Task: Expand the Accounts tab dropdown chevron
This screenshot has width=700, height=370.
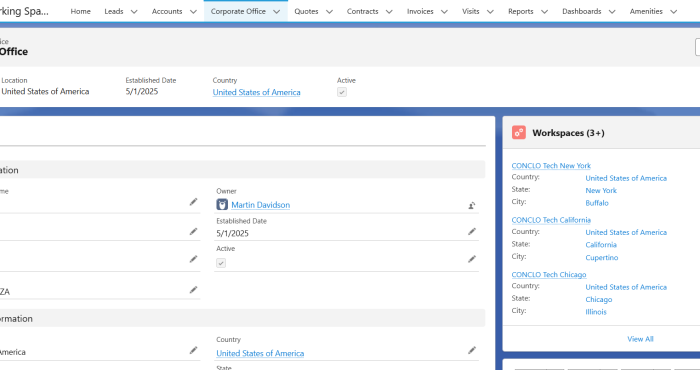Action: [x=193, y=12]
